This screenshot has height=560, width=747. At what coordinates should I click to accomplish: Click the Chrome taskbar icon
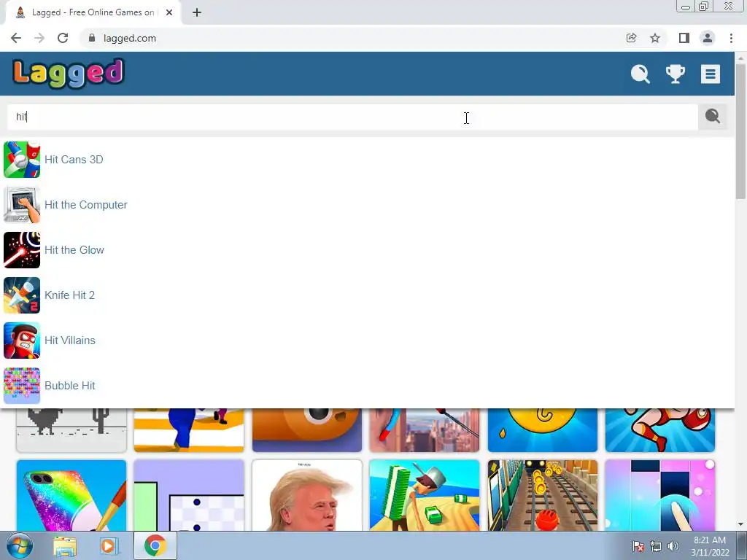pyautogui.click(x=155, y=546)
